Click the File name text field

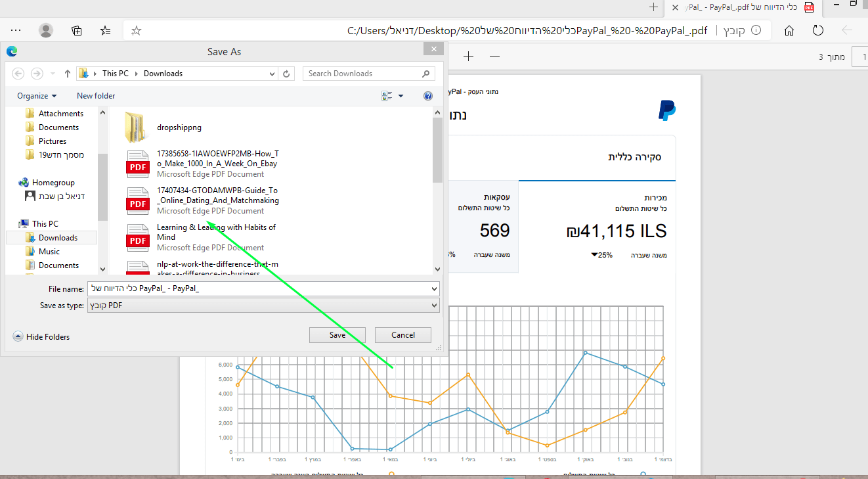257,288
